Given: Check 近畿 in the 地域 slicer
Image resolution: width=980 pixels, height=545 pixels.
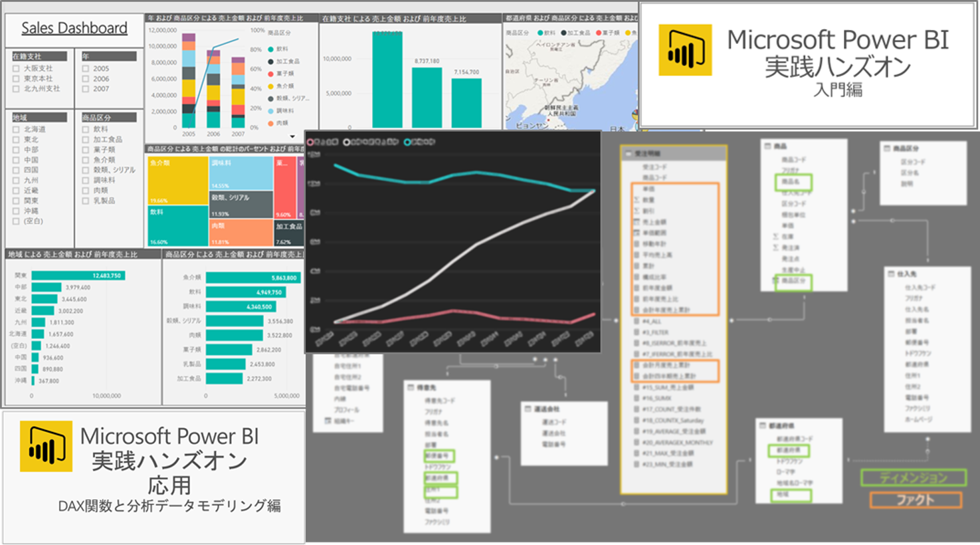Looking at the screenshot, I should point(16,191).
